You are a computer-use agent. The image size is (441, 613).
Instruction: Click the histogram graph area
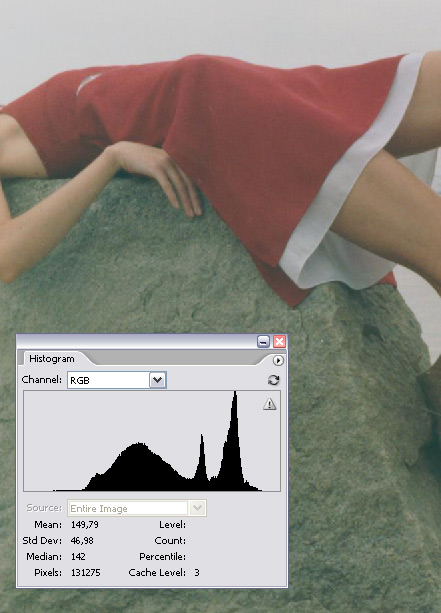click(152, 441)
